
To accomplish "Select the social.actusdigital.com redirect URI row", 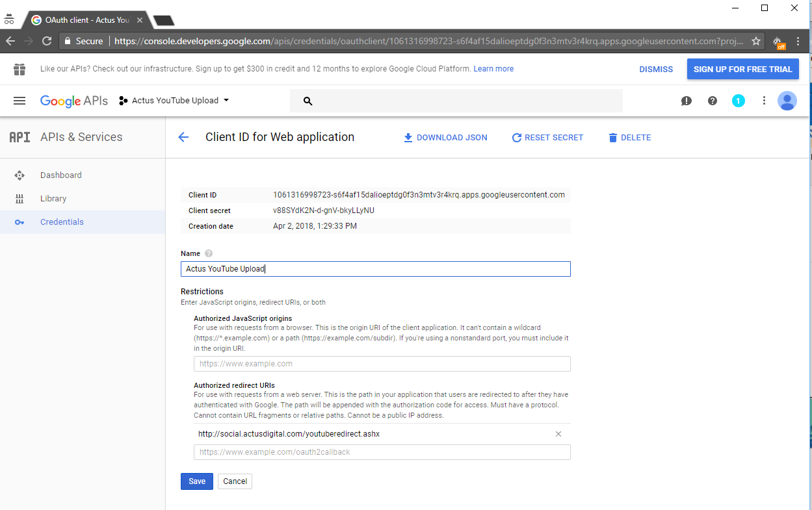I will click(382, 434).
